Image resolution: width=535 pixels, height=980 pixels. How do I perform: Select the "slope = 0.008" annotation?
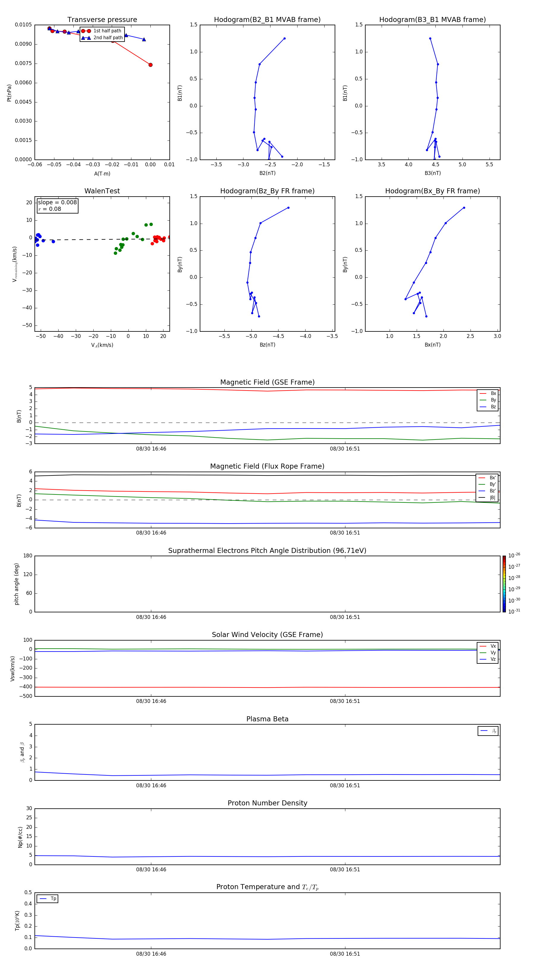click(x=57, y=203)
